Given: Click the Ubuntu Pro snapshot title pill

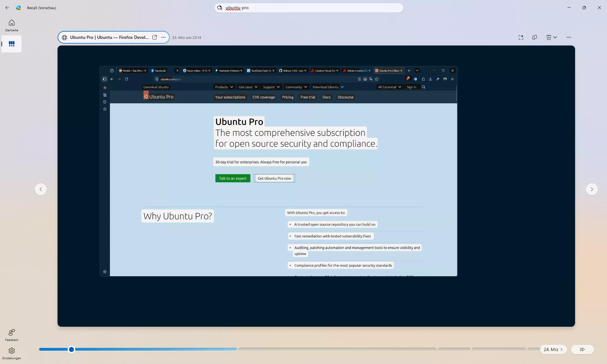Looking at the screenshot, I should 109,37.
